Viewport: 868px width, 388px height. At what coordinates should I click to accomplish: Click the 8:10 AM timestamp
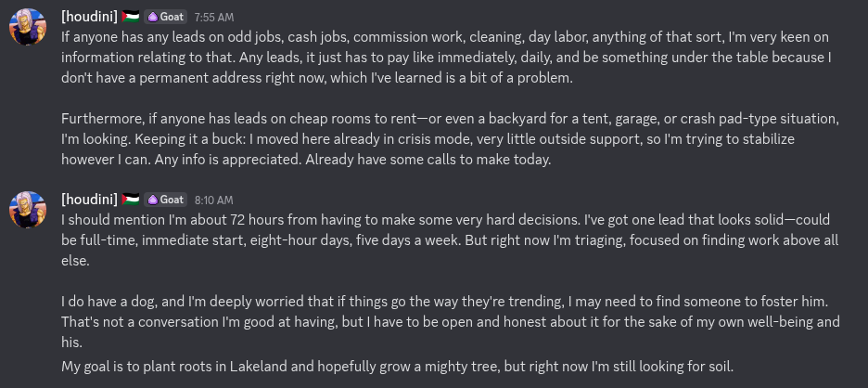pos(213,200)
